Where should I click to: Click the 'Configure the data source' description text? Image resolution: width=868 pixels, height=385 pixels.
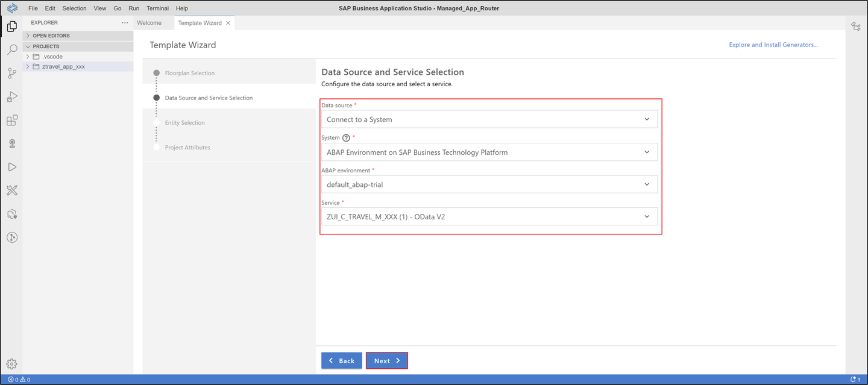pos(387,84)
